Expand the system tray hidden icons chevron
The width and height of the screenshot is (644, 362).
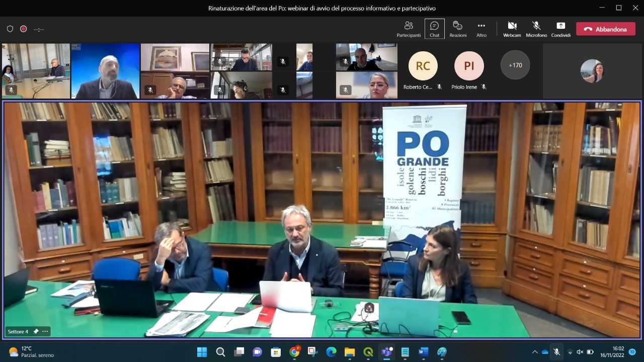click(x=535, y=352)
